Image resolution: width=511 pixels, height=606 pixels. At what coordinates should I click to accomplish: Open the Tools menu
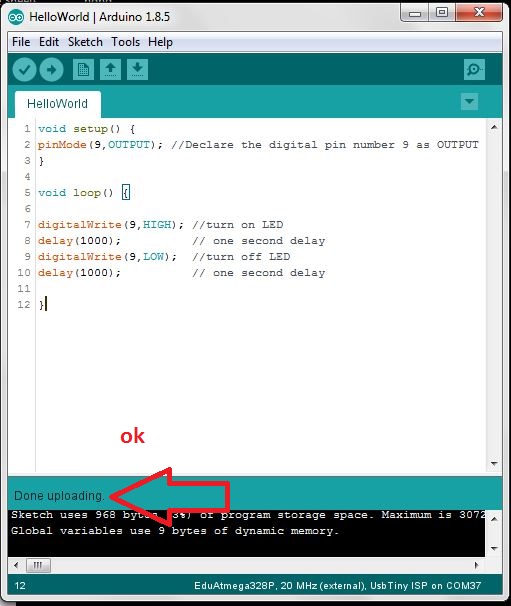click(125, 42)
